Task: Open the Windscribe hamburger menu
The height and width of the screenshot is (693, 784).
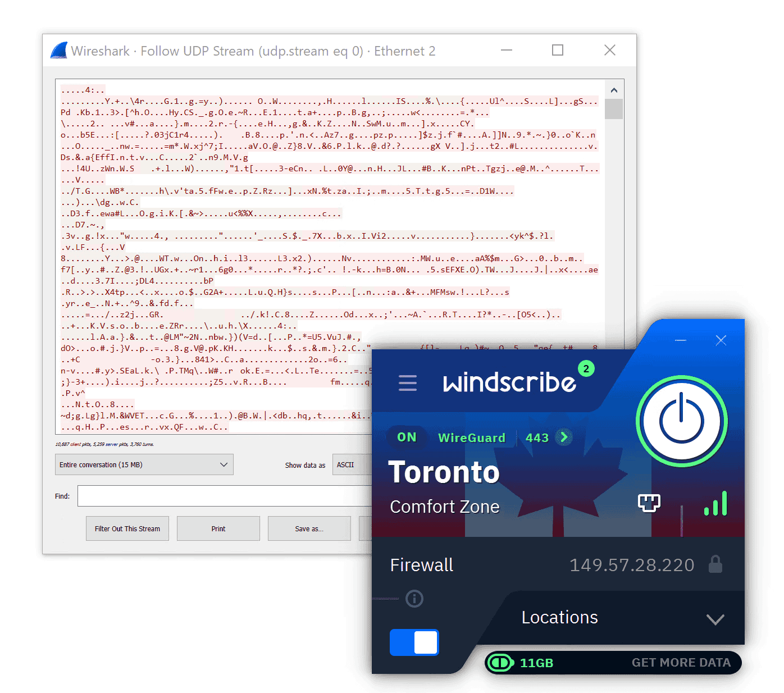Action: point(408,383)
